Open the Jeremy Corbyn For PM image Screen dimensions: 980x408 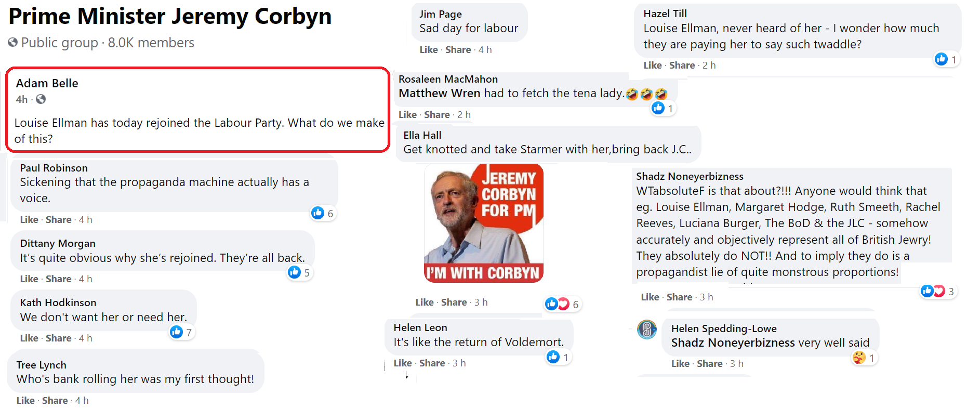484,223
